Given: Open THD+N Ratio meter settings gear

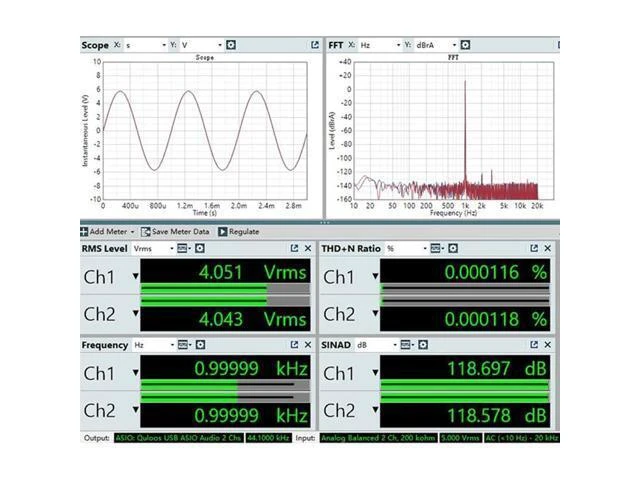Looking at the screenshot, I should 453,248.
